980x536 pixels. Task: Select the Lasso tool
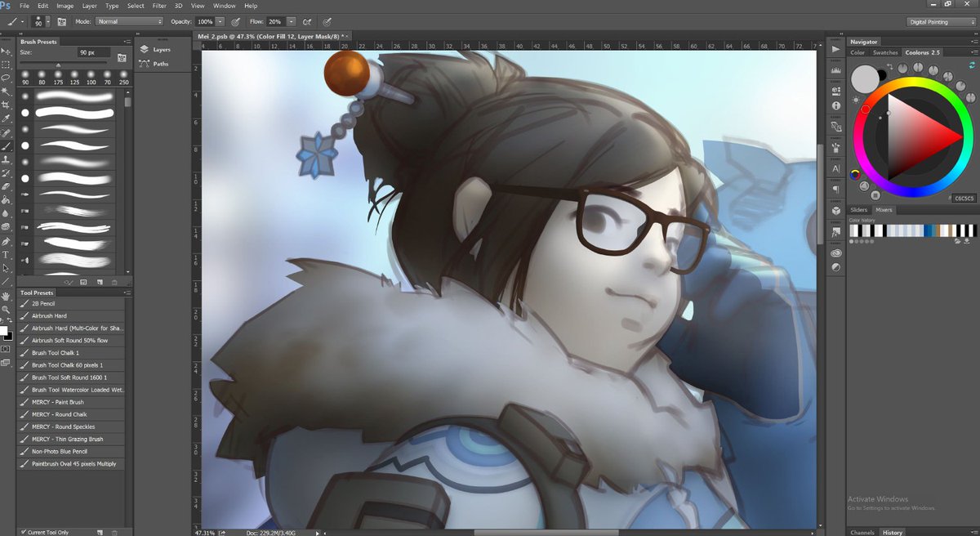click(6, 78)
